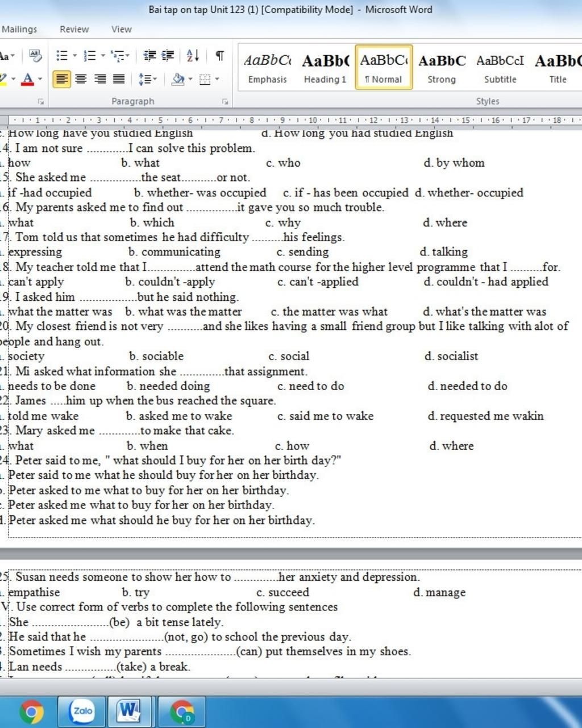Click answer 'c. the matter was what'
This screenshot has height=728, width=582.
(x=329, y=312)
